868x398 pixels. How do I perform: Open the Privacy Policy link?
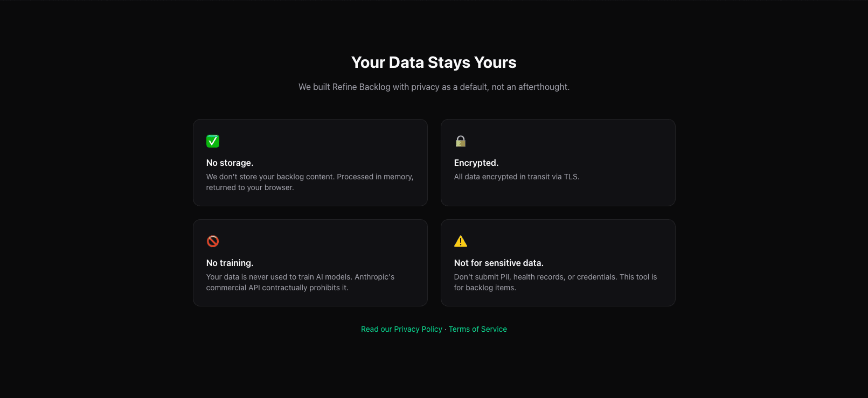pyautogui.click(x=401, y=329)
